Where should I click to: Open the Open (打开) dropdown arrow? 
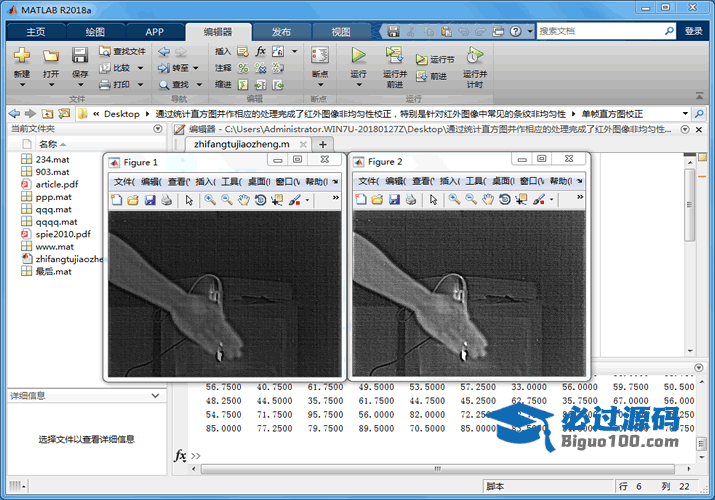coord(51,85)
